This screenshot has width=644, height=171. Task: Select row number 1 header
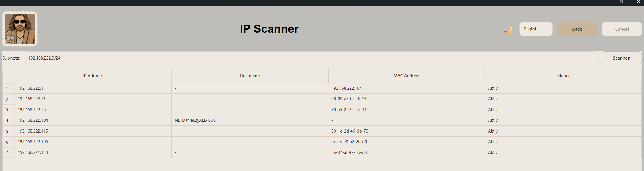point(8,88)
